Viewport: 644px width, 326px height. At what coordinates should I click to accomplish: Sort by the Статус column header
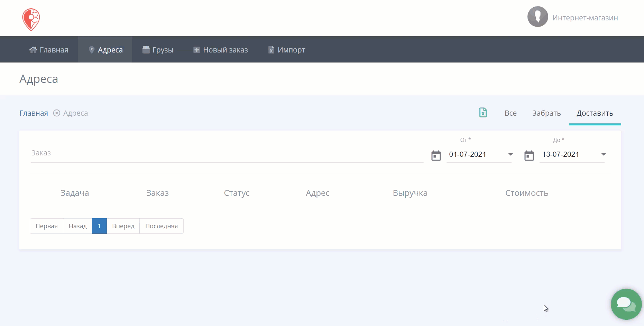click(x=237, y=193)
